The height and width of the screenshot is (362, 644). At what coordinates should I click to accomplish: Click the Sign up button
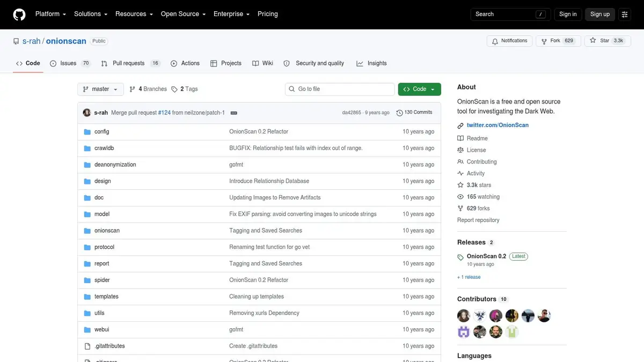tap(600, 14)
